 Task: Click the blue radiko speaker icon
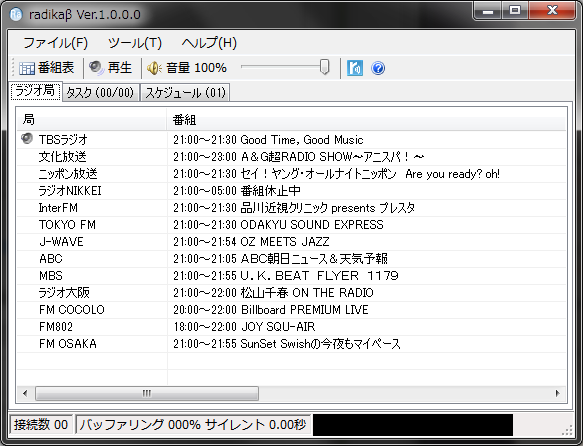[x=355, y=68]
